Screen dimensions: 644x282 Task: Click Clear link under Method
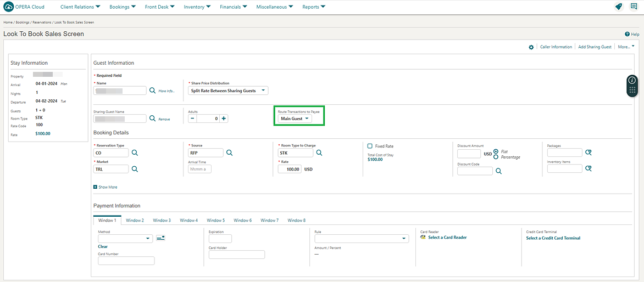103,247
